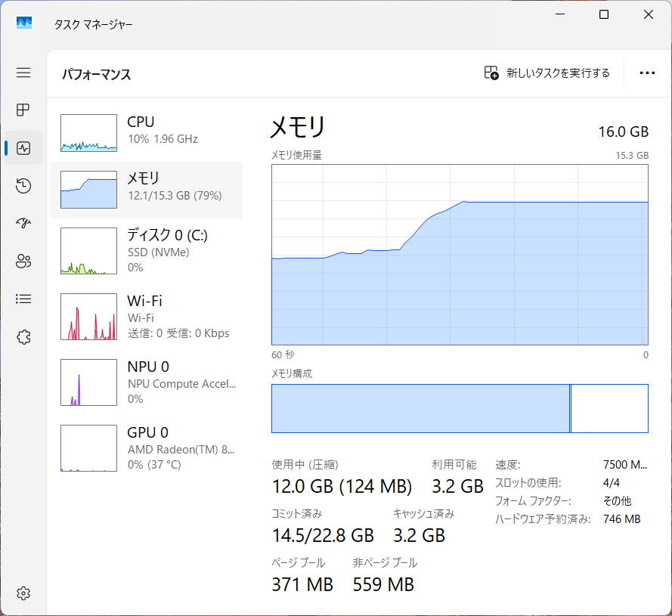The width and height of the screenshot is (672, 616).
Task: Open App history clock icon
Action: pyautogui.click(x=23, y=185)
